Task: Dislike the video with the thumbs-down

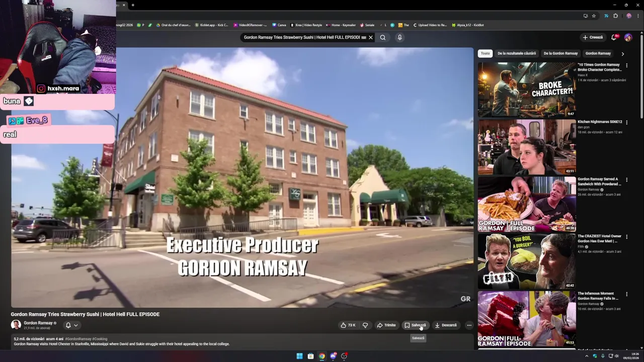Action: click(365, 325)
